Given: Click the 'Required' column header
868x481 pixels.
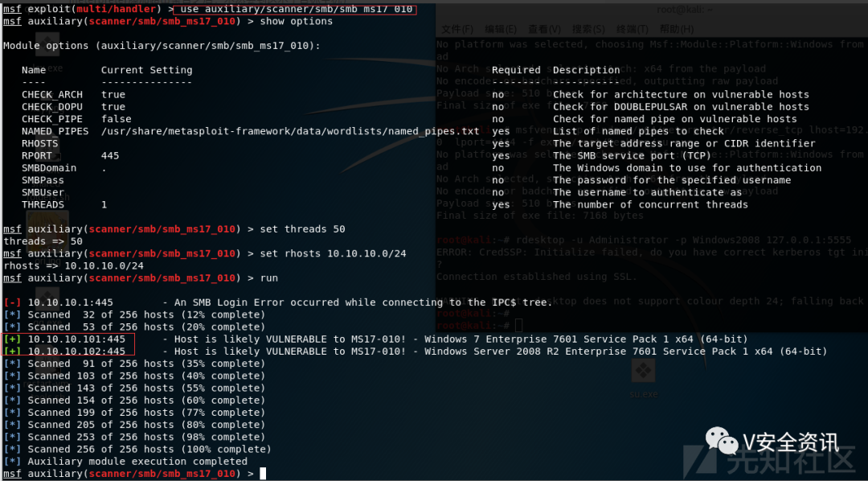Looking at the screenshot, I should [516, 70].
